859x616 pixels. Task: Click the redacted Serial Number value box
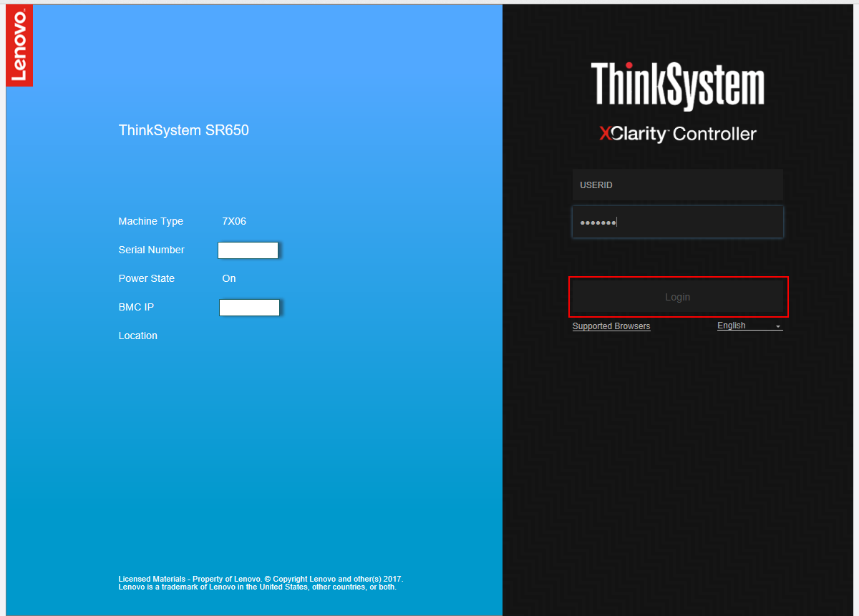(x=248, y=250)
